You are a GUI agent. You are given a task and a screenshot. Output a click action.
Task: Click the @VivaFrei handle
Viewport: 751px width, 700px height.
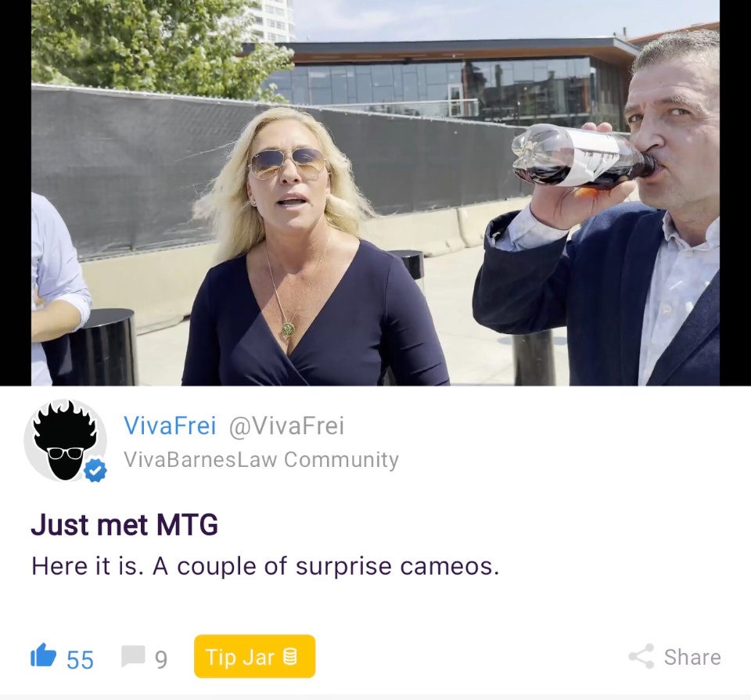tap(286, 425)
